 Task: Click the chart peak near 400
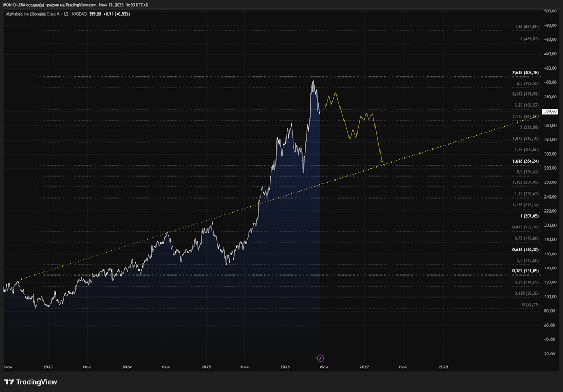(x=313, y=82)
